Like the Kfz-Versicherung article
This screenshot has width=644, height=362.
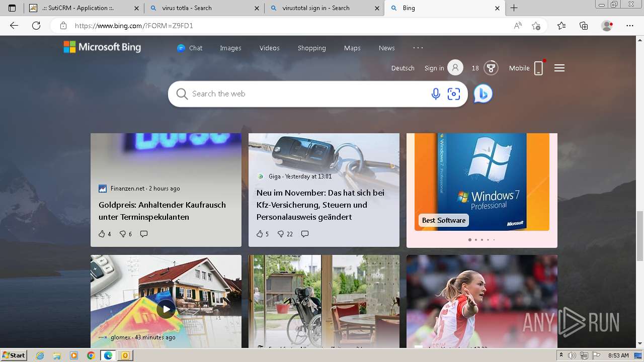(260, 234)
